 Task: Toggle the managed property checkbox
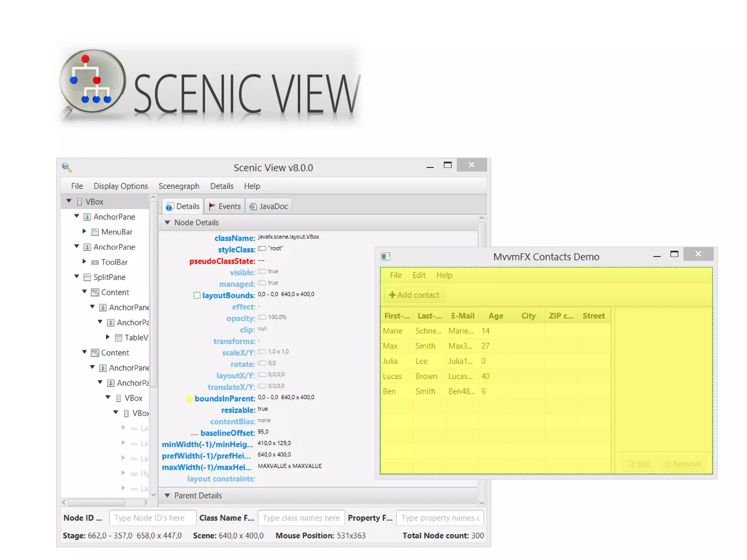(x=262, y=283)
